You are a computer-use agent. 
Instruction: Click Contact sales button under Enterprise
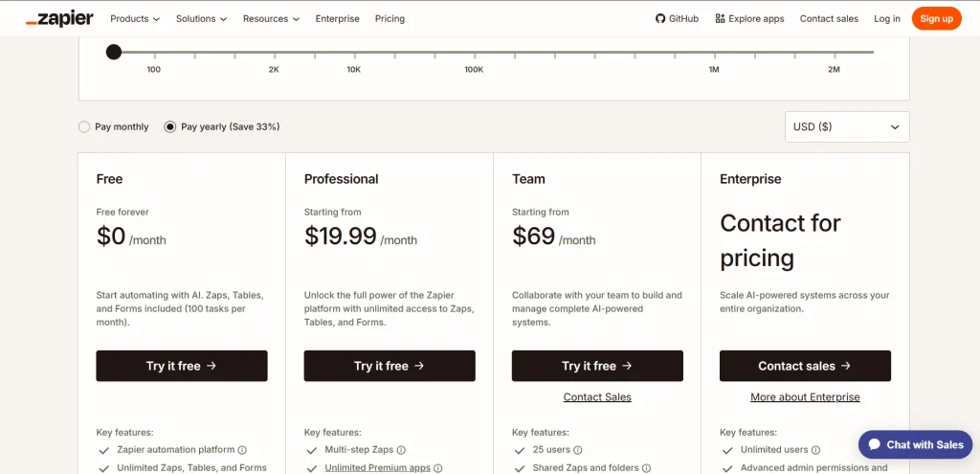coord(805,366)
